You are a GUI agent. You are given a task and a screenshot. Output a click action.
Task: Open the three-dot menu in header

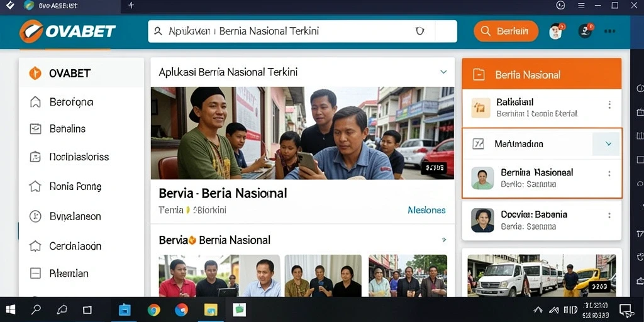[609, 31]
